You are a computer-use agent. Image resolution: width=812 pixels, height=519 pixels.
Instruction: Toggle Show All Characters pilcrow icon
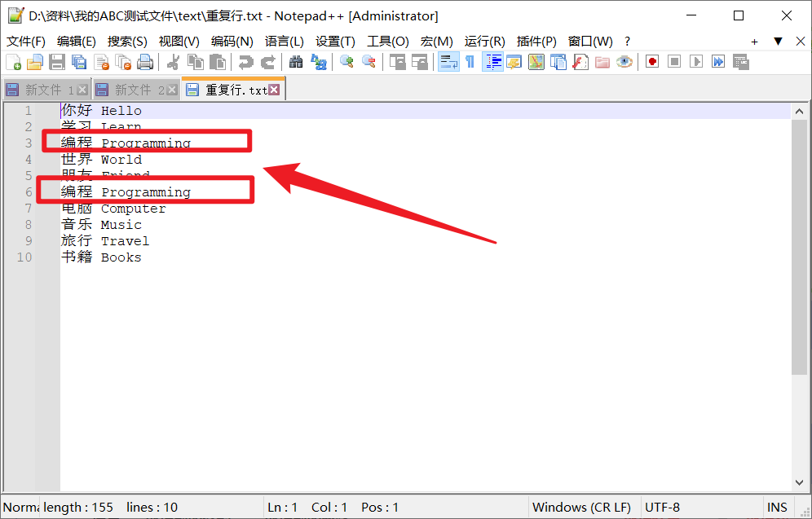tap(470, 62)
